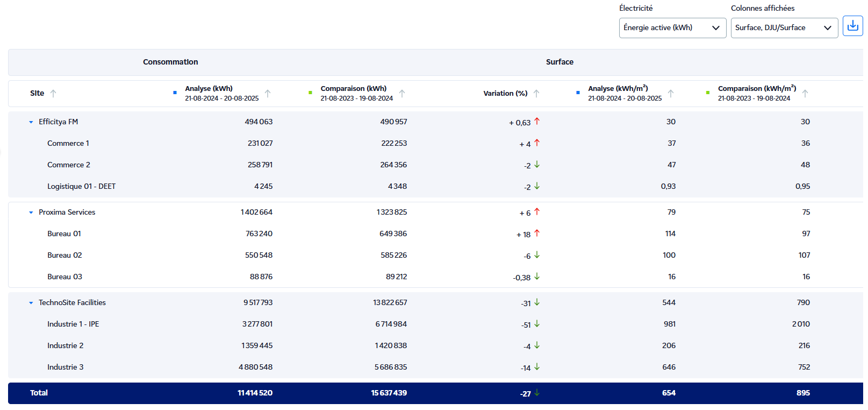Click green Comparaison (kWh) legend square
The width and height of the screenshot is (868, 410).
(x=310, y=93)
